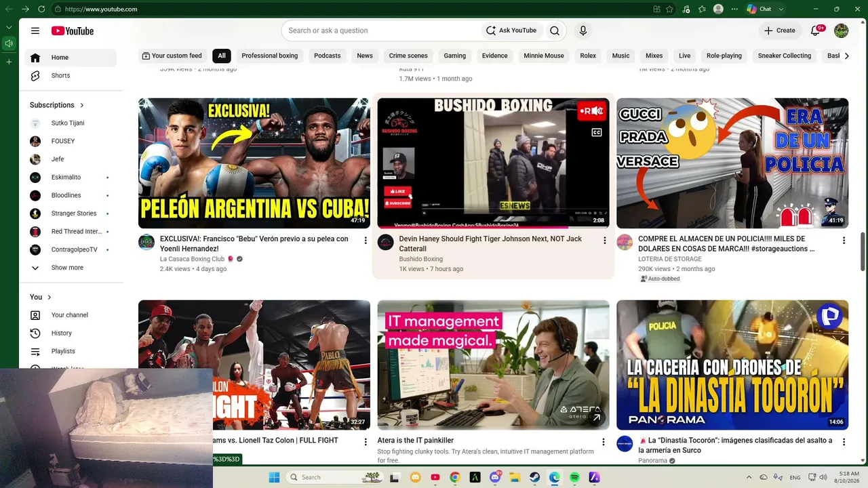868x488 pixels.
Task: Open FOUSEY subscription
Action: (71, 141)
